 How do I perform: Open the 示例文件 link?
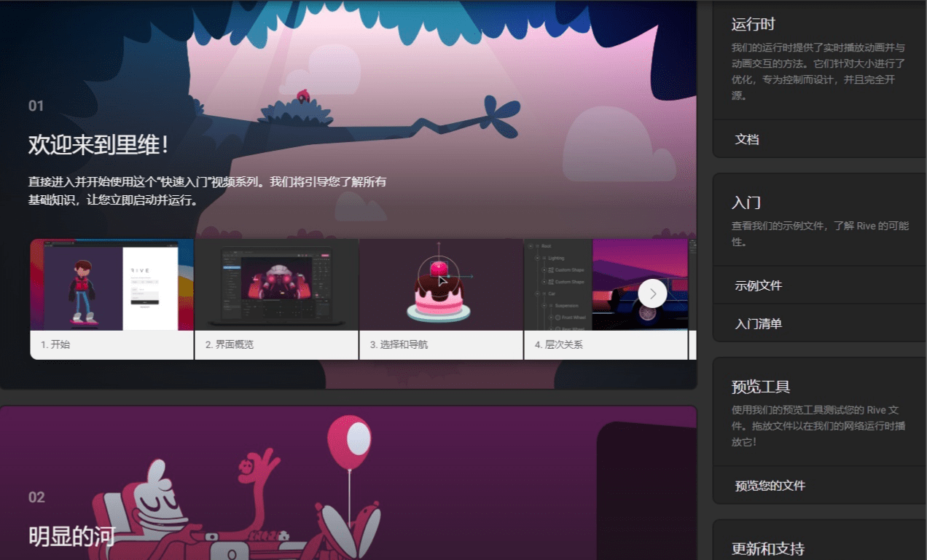pyautogui.click(x=758, y=285)
